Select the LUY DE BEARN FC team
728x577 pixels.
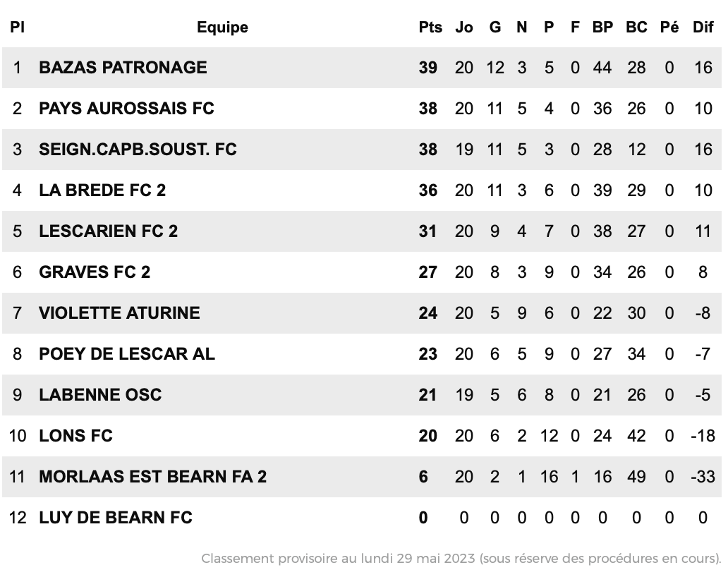coord(116,517)
